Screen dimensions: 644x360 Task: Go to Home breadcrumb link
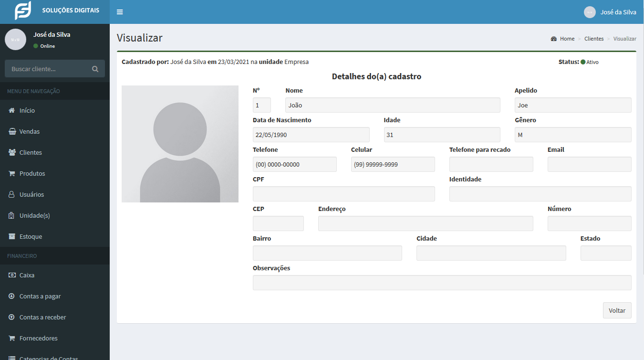(x=567, y=39)
